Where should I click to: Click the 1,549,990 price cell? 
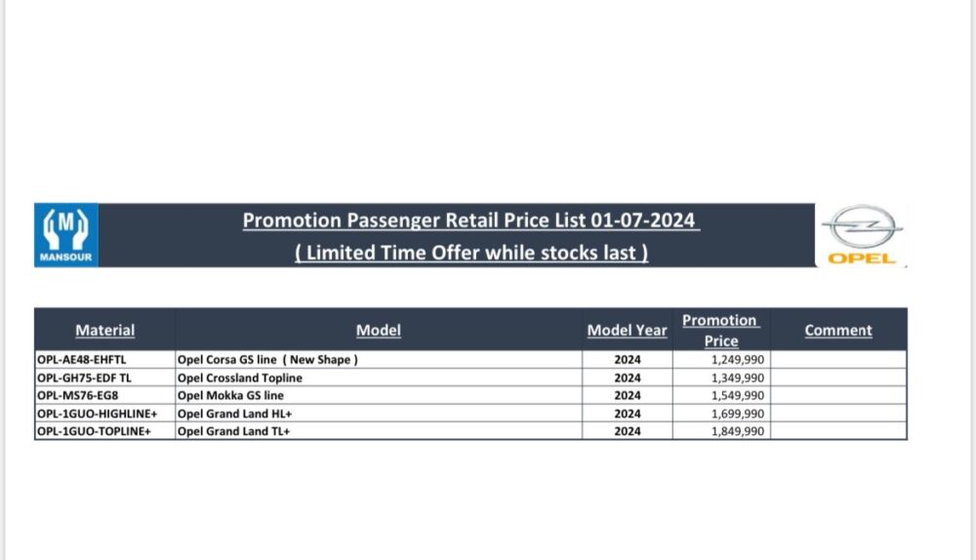(721, 395)
